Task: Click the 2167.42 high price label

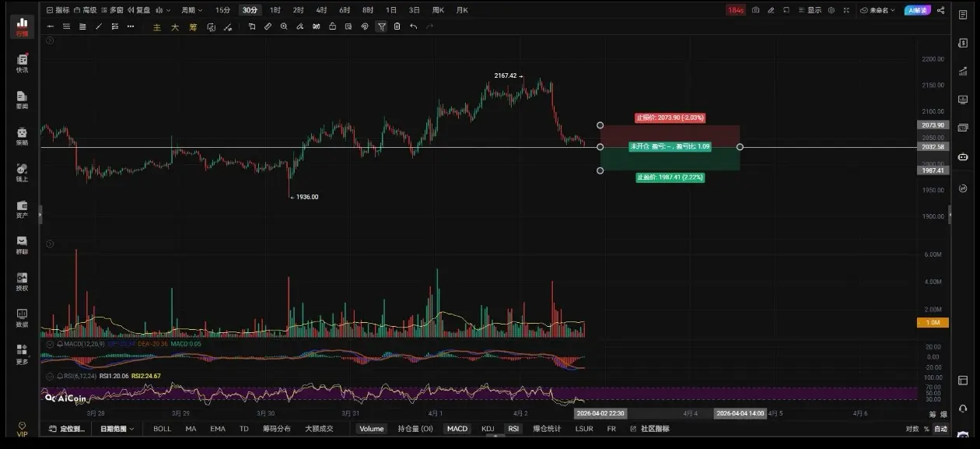Action: click(x=506, y=75)
